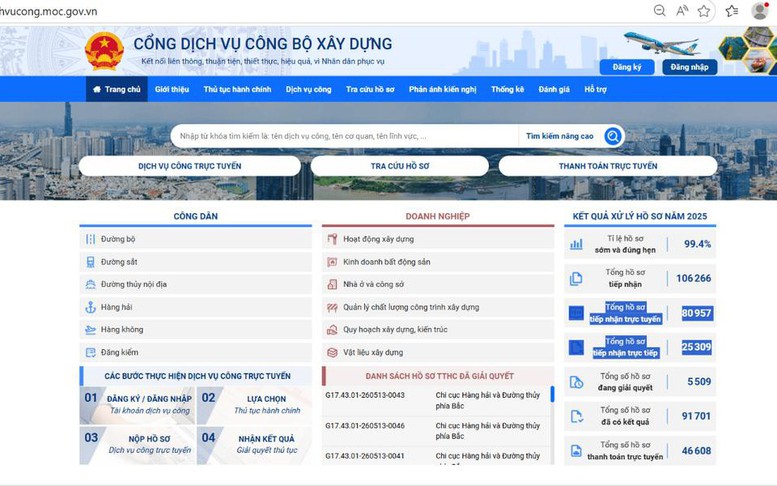Click browser zoom out magnifier icon

(659, 10)
